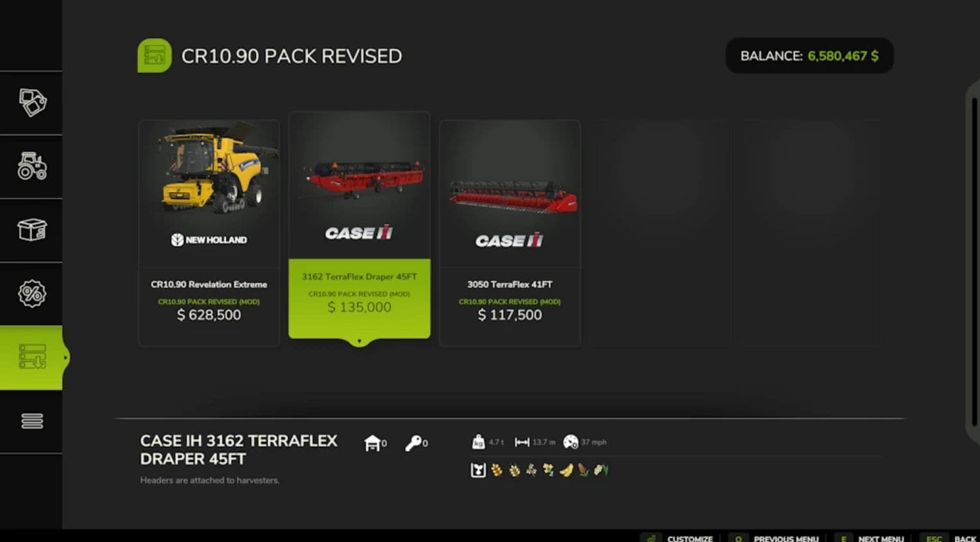Click the leased key count icon
Image resolution: width=980 pixels, height=542 pixels.
[413, 442]
